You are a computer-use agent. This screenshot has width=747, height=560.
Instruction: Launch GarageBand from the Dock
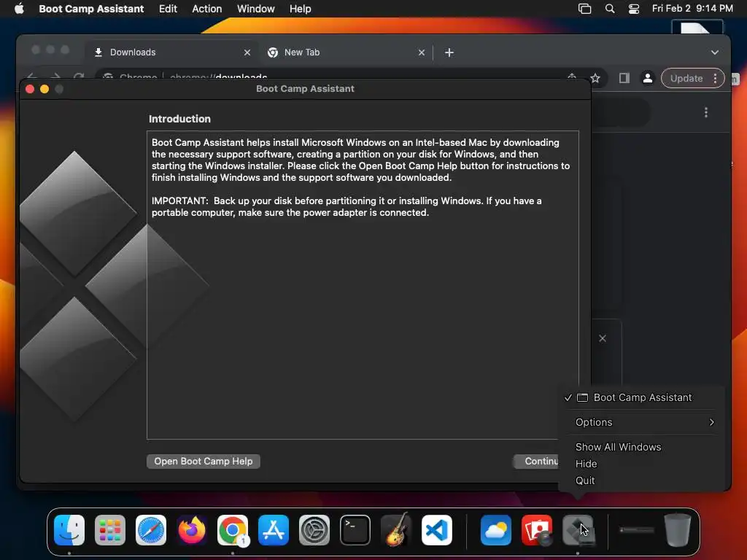(x=396, y=530)
